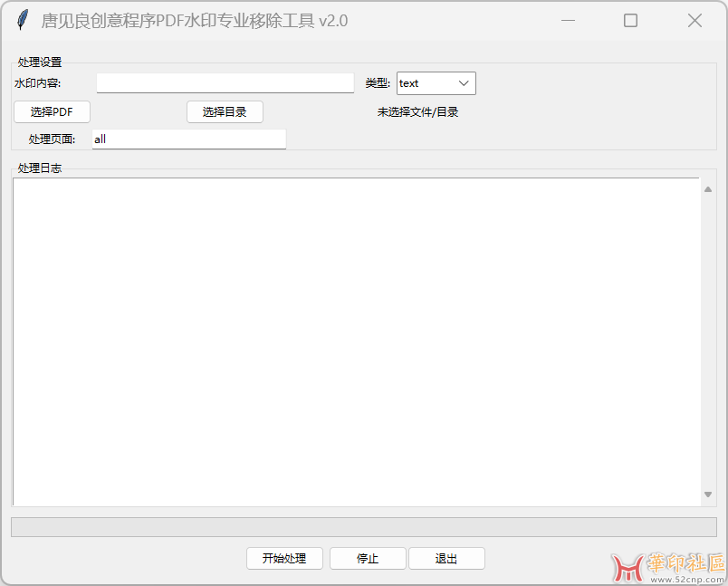The image size is (728, 586).
Task: Minimize the PDF watermark tool window
Action: pyautogui.click(x=569, y=21)
